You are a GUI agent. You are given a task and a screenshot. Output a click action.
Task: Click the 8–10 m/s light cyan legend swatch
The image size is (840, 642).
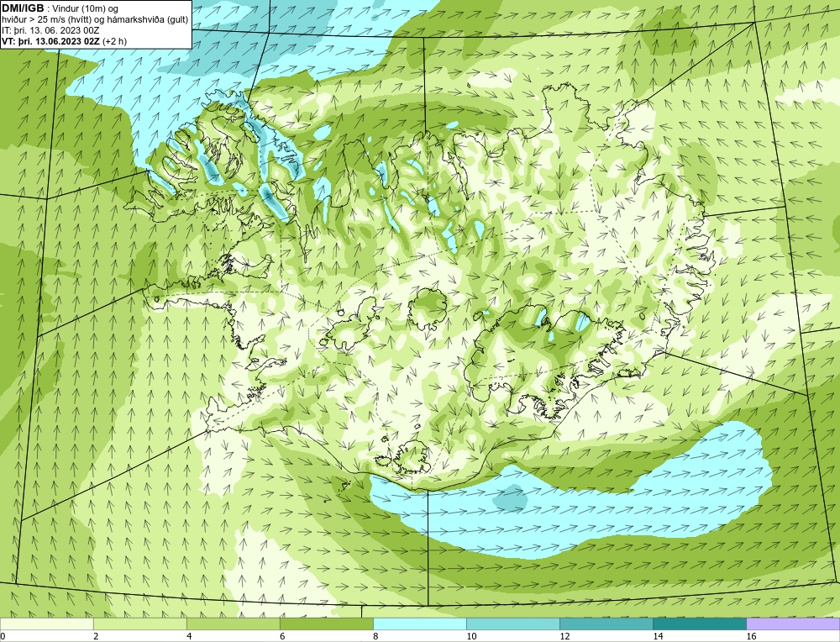(x=419, y=624)
